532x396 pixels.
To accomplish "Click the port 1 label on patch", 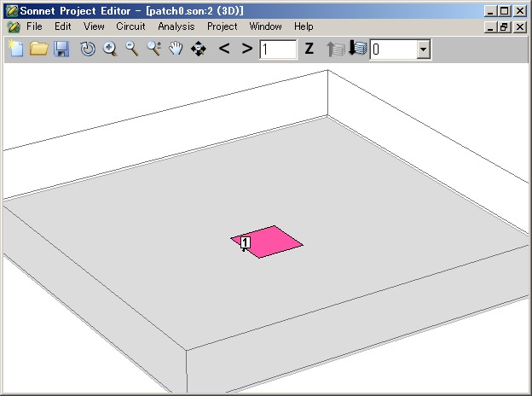I will [246, 243].
